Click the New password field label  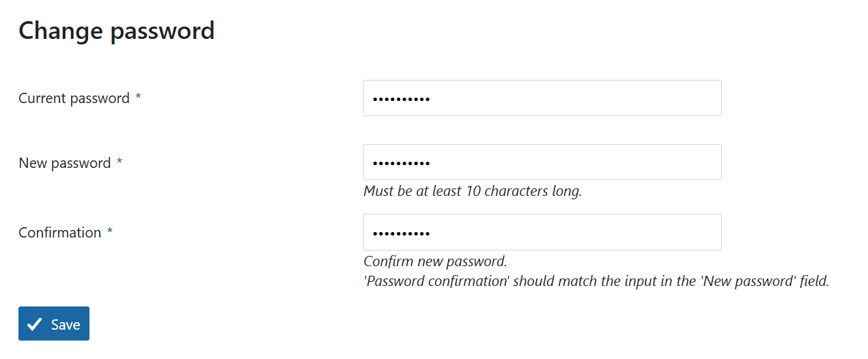[x=64, y=163]
